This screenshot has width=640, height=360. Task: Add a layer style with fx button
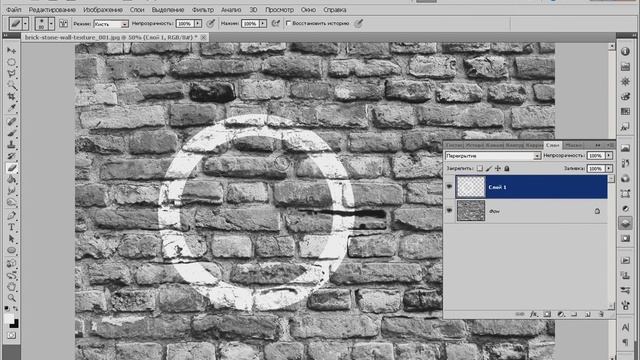click(x=533, y=314)
